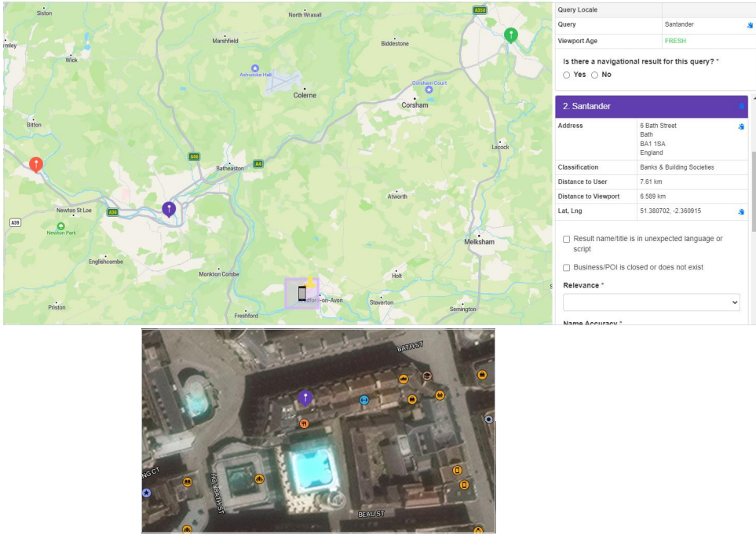The width and height of the screenshot is (756, 535).
Task: Click the '6.589 km' distance value
Action: coord(653,196)
